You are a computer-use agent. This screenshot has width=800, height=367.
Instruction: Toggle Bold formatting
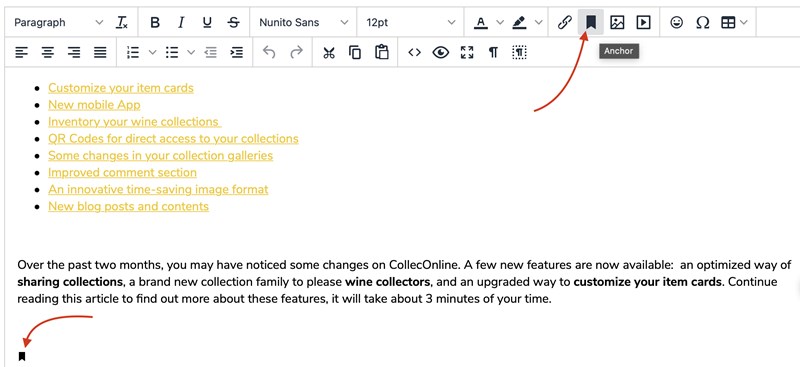[x=155, y=22]
